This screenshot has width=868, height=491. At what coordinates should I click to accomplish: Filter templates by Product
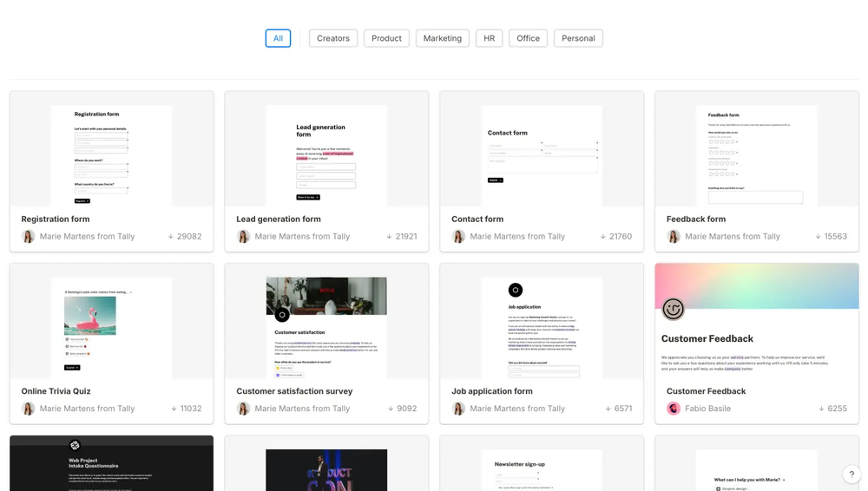(386, 38)
